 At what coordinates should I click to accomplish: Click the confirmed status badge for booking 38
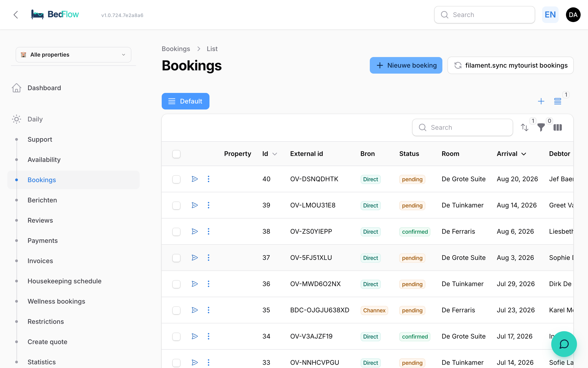(415, 232)
